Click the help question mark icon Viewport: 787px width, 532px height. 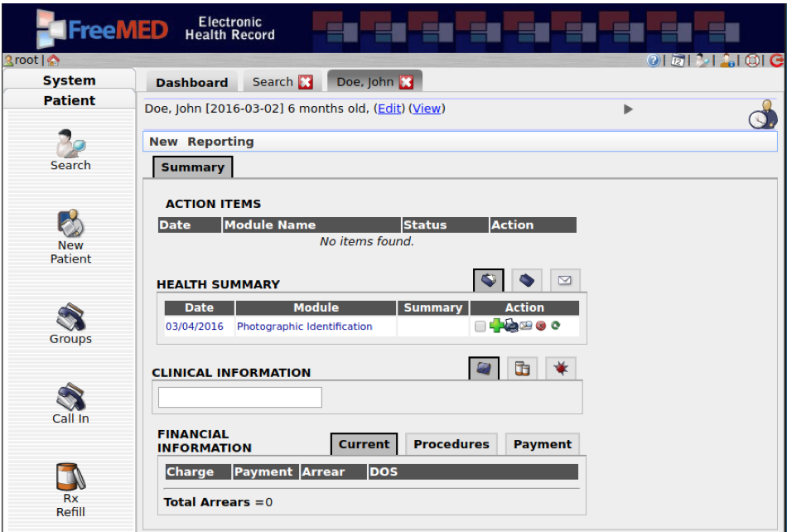point(654,60)
